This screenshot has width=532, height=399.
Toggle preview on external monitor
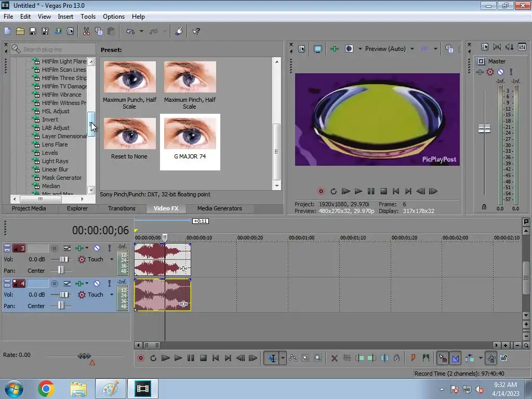(318, 49)
